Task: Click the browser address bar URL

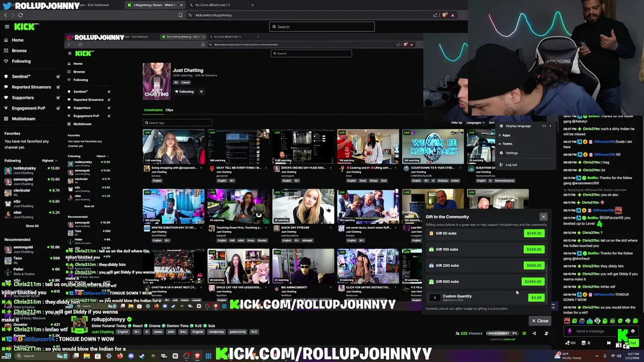Action: pos(213,15)
